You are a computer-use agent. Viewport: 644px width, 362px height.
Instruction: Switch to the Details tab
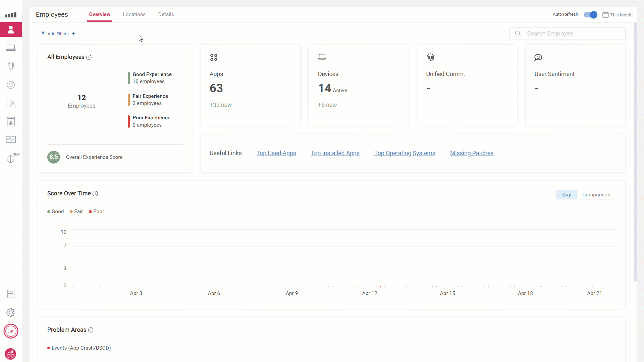point(166,14)
